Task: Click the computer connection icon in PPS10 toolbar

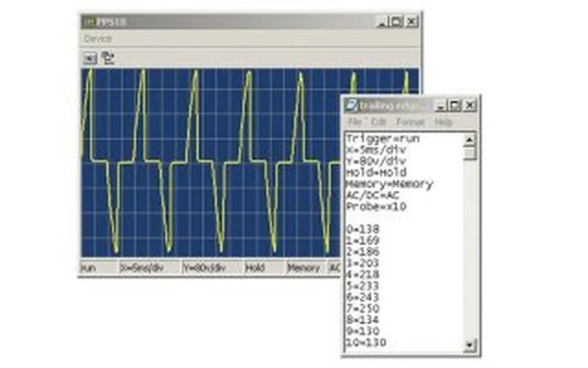Action: tap(108, 58)
